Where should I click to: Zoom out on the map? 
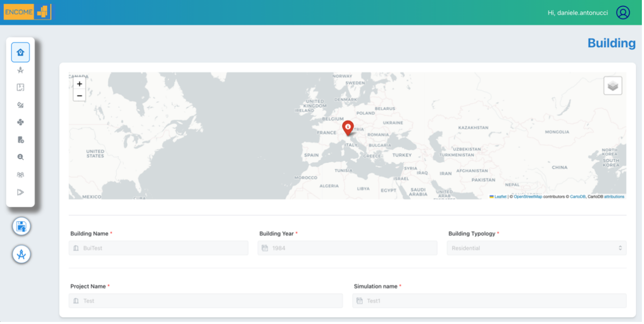coord(79,96)
